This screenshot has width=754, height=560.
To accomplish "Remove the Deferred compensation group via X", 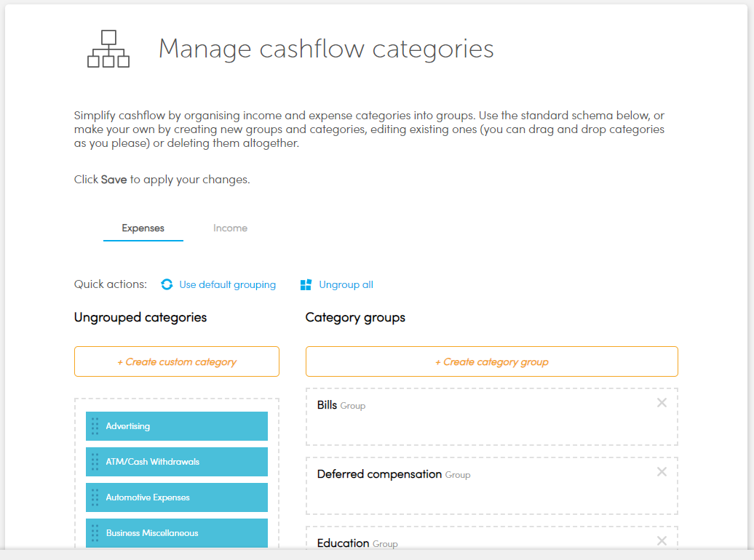I will coord(662,472).
